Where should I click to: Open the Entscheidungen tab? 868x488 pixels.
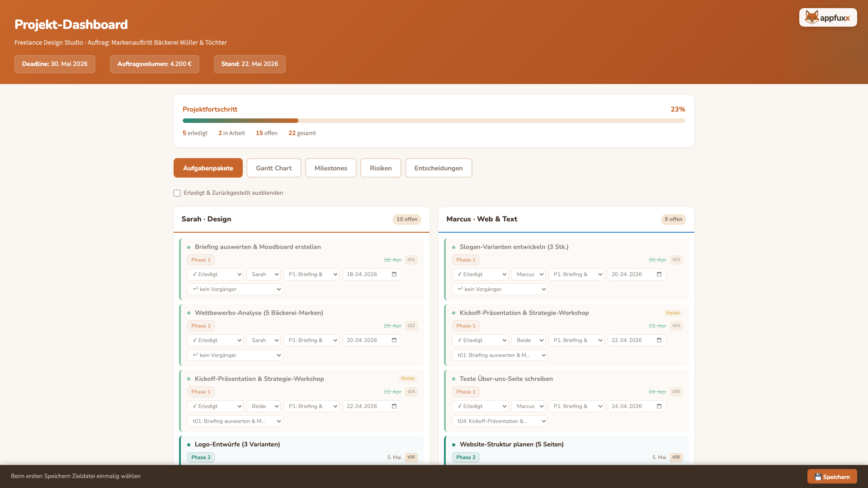coord(438,168)
